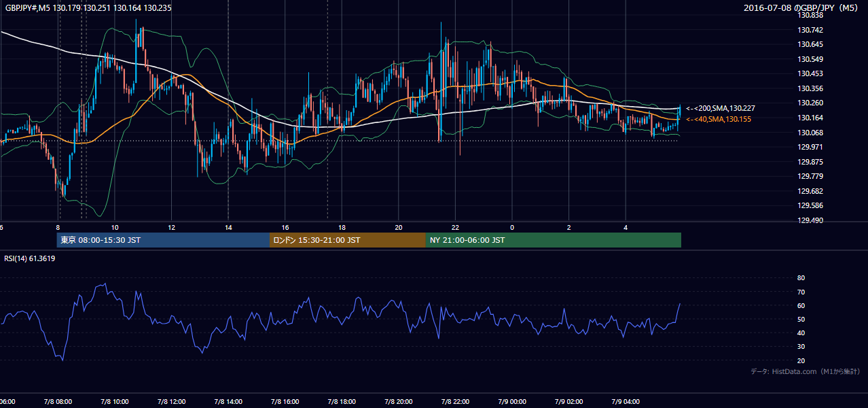This screenshot has width=868, height=408.
Task: Click the 129.971 price axis label
Action: (810, 147)
